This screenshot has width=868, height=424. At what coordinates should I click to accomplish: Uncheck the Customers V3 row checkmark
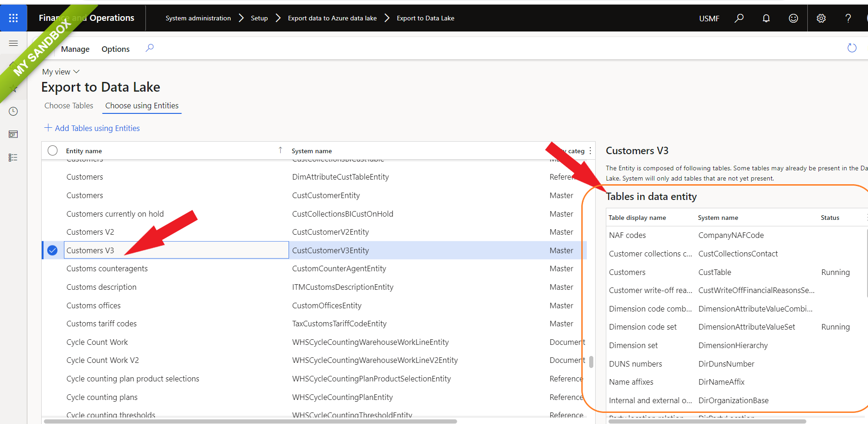(x=53, y=250)
